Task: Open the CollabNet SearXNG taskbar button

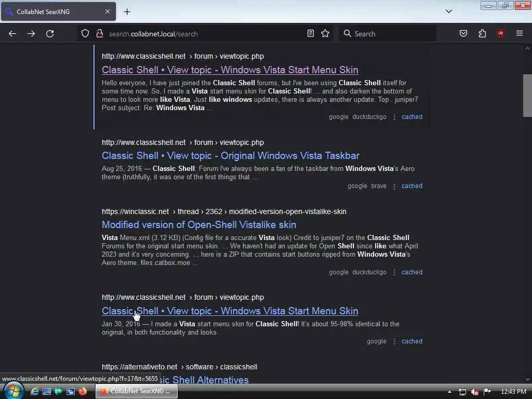Action: click(x=137, y=391)
